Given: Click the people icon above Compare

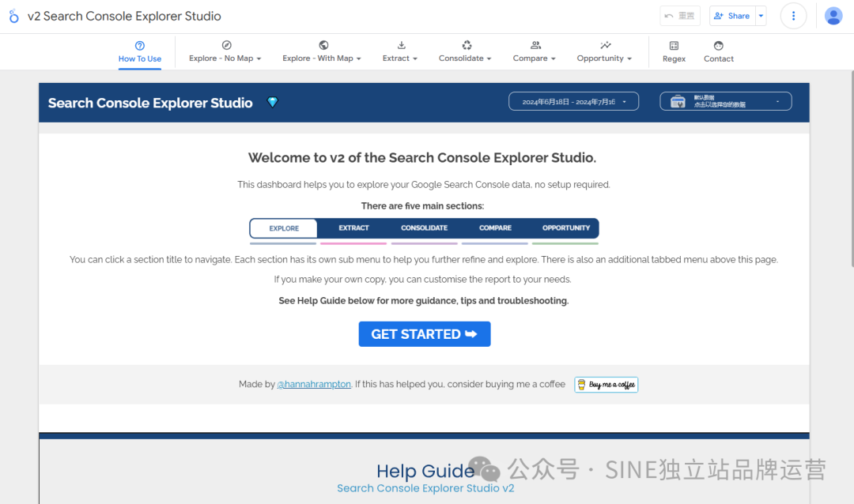Looking at the screenshot, I should point(536,45).
